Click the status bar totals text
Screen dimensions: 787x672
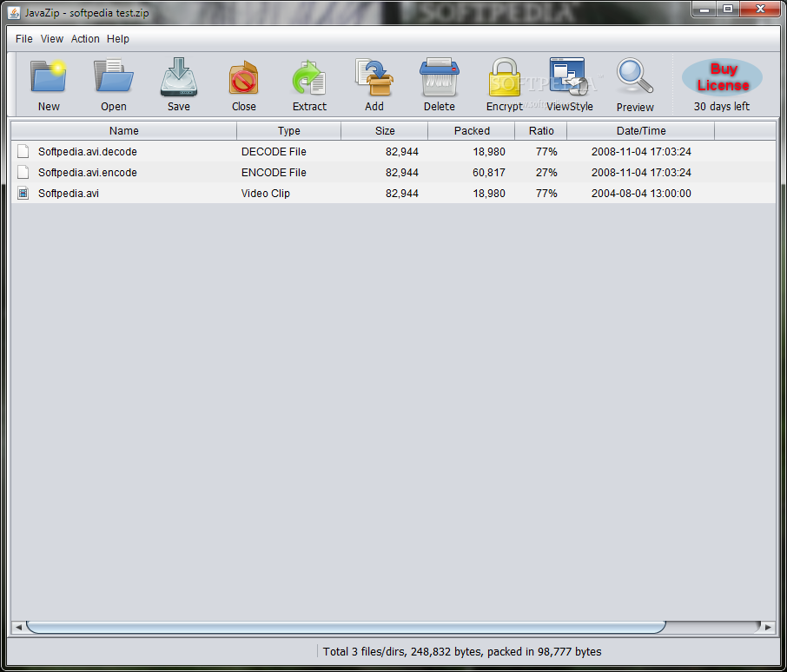point(462,651)
